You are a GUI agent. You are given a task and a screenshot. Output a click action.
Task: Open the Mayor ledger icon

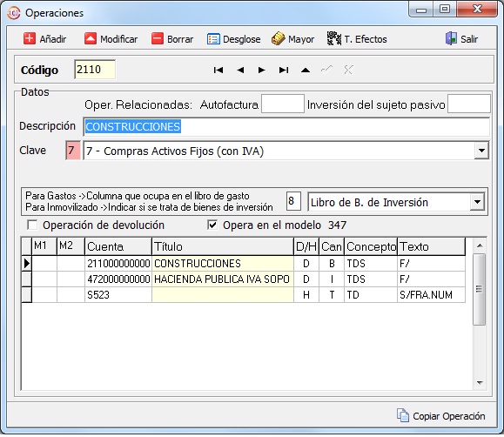pos(278,38)
